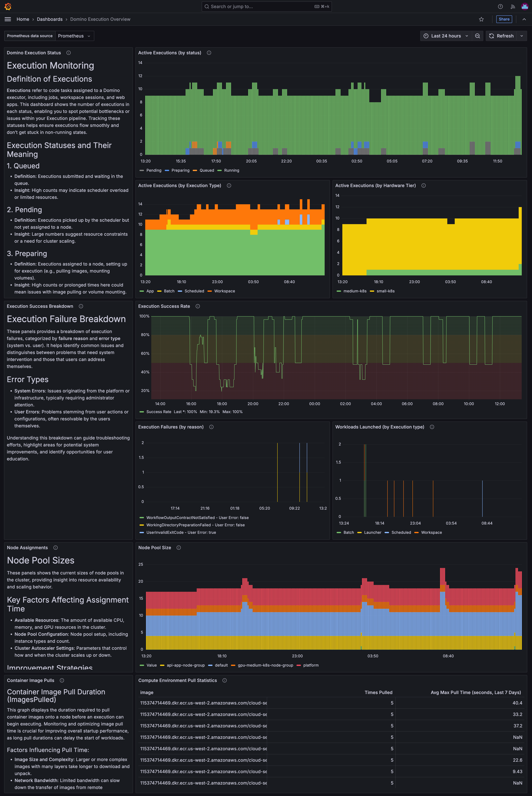The width and height of the screenshot is (532, 796).
Task: Show info for Node Pool Size panel
Action: coord(179,547)
